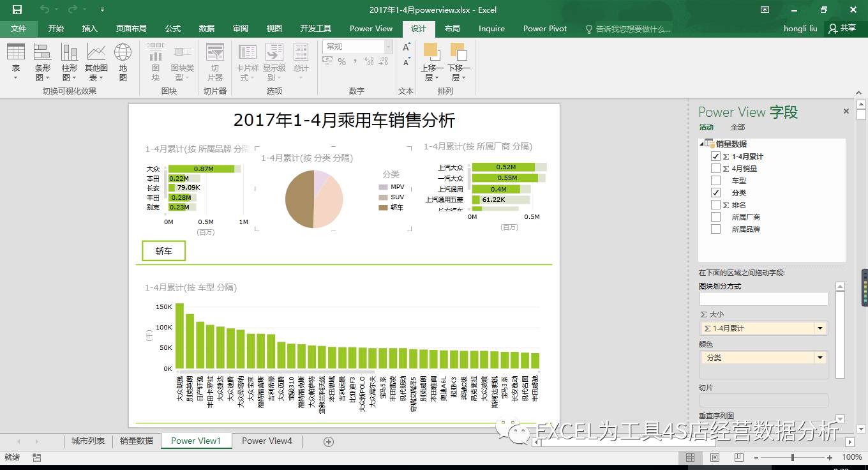Image resolution: width=868 pixels, height=470 pixels.
Task: Check the 所属品牌 field checkbox
Action: (x=715, y=229)
